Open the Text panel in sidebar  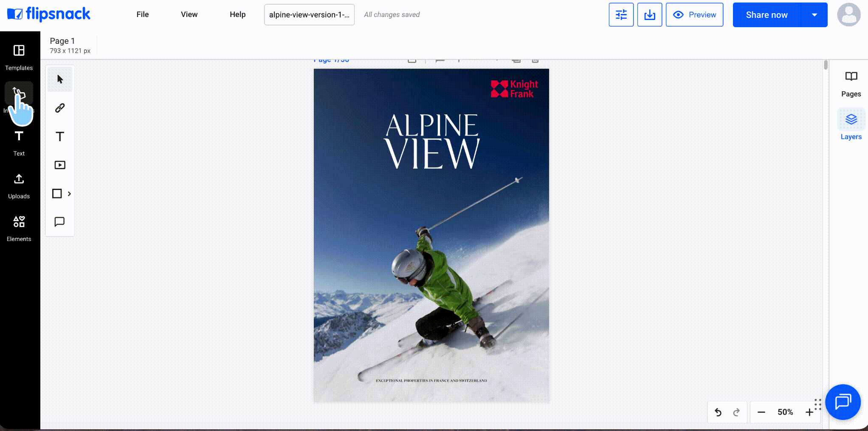coord(19,144)
